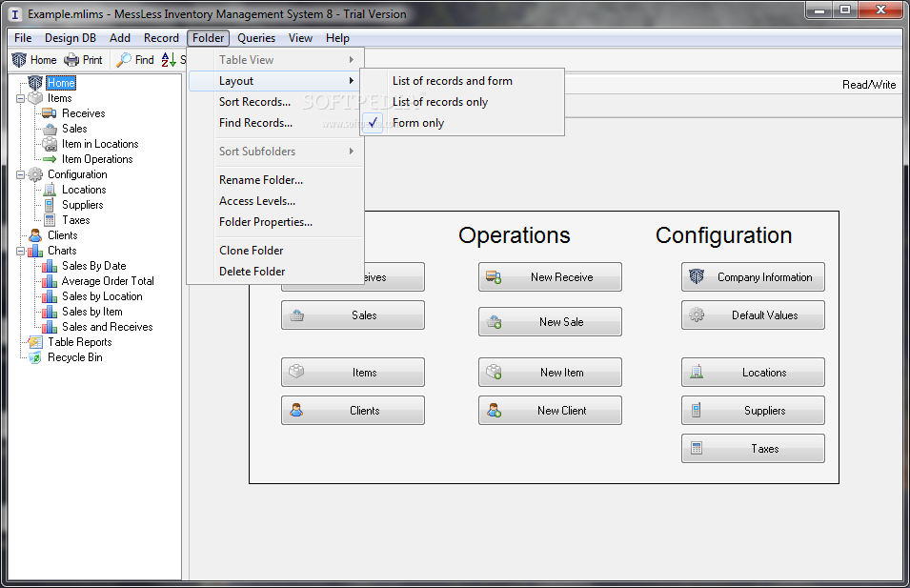Click the Items button on home form
This screenshot has height=588, width=910.
(x=353, y=372)
